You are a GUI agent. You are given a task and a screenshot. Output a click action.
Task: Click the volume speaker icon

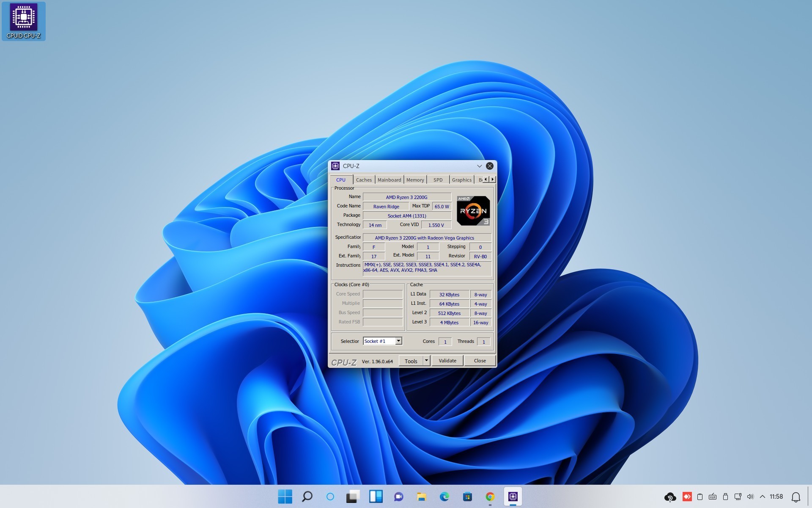pos(750,497)
